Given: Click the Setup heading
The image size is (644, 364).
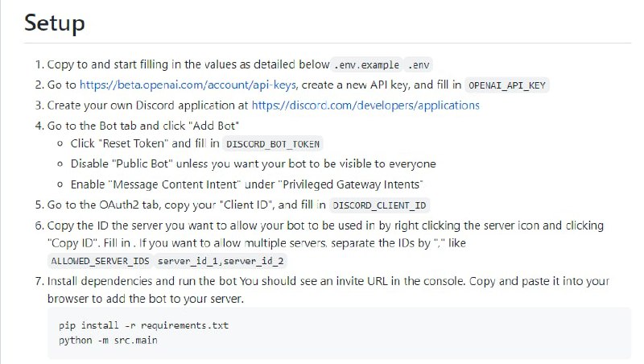Looking at the screenshot, I should [54, 23].
